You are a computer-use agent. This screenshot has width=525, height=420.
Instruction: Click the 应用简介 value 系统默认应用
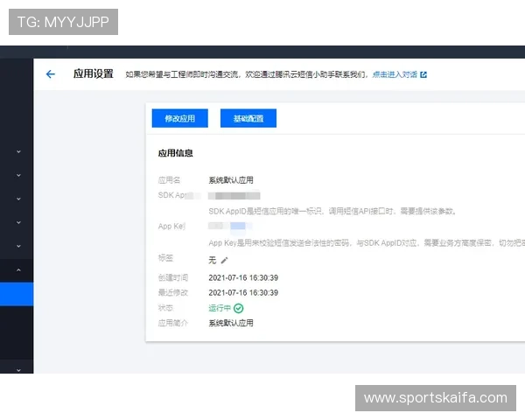point(231,323)
